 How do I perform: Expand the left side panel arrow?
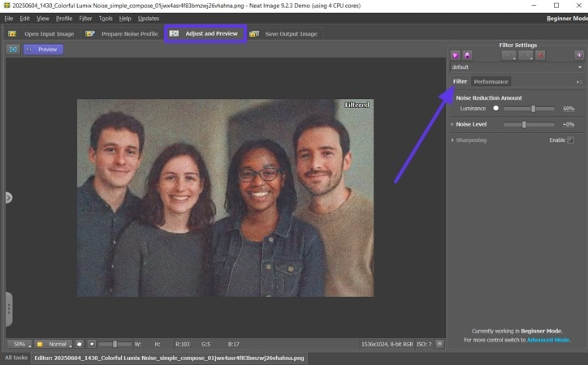tap(9, 197)
